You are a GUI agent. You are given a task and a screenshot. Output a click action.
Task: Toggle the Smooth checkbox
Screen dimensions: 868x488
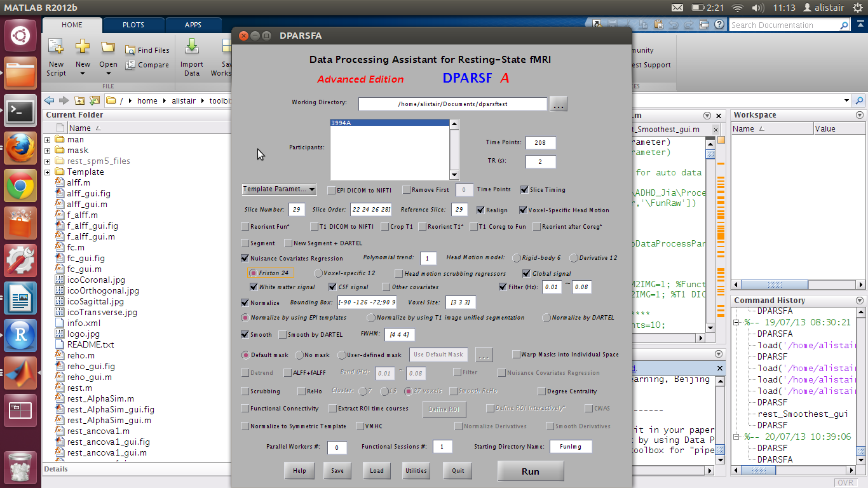click(245, 334)
